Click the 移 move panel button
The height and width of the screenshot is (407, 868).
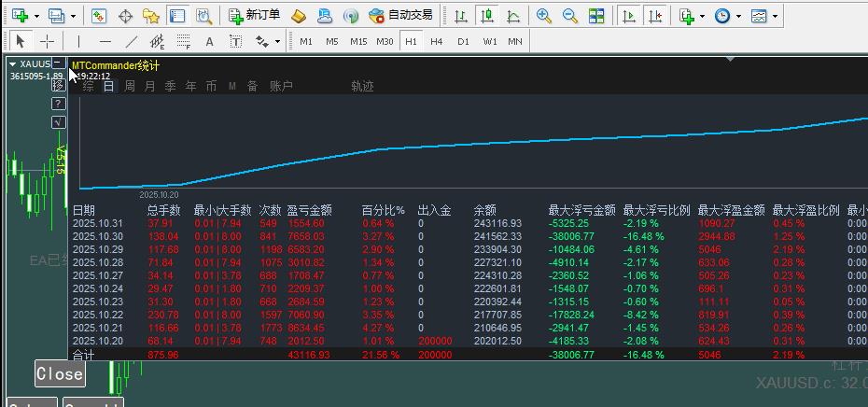coord(58,85)
